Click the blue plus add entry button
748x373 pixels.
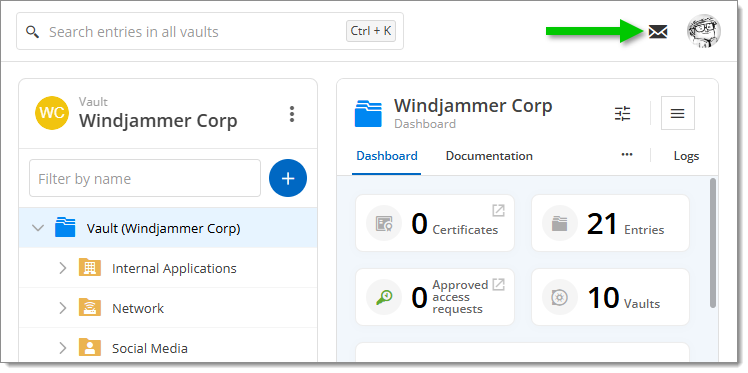click(288, 178)
